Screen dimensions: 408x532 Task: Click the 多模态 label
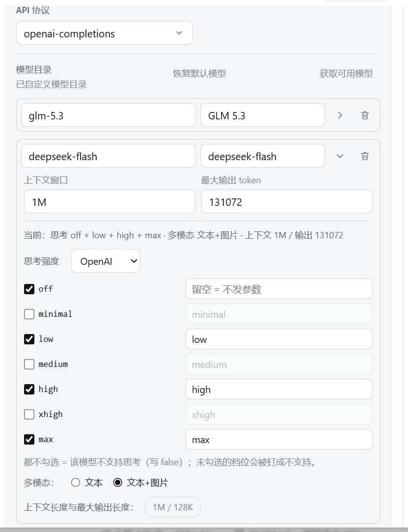click(39, 482)
